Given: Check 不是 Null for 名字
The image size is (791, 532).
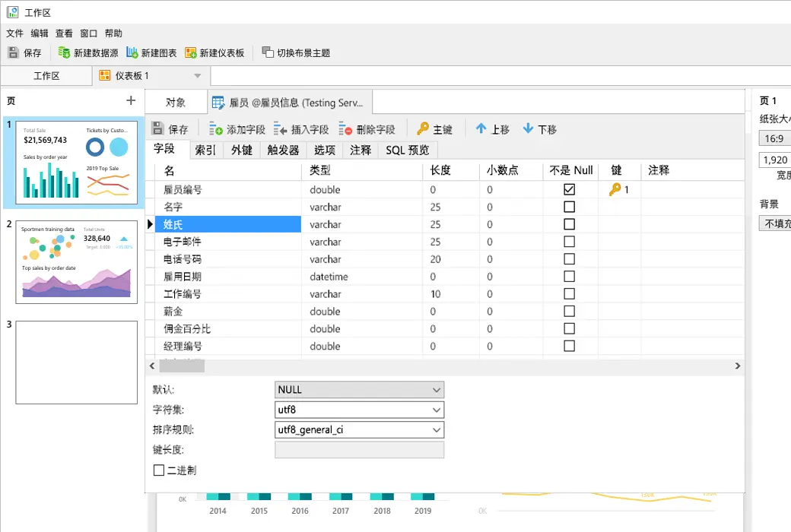Looking at the screenshot, I should tap(569, 207).
